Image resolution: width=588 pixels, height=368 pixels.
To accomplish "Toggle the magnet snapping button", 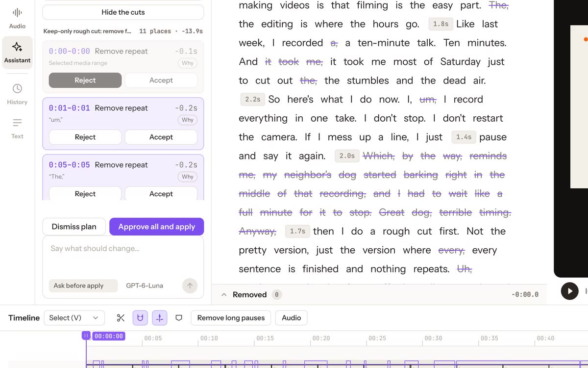I will pyautogui.click(x=140, y=318).
